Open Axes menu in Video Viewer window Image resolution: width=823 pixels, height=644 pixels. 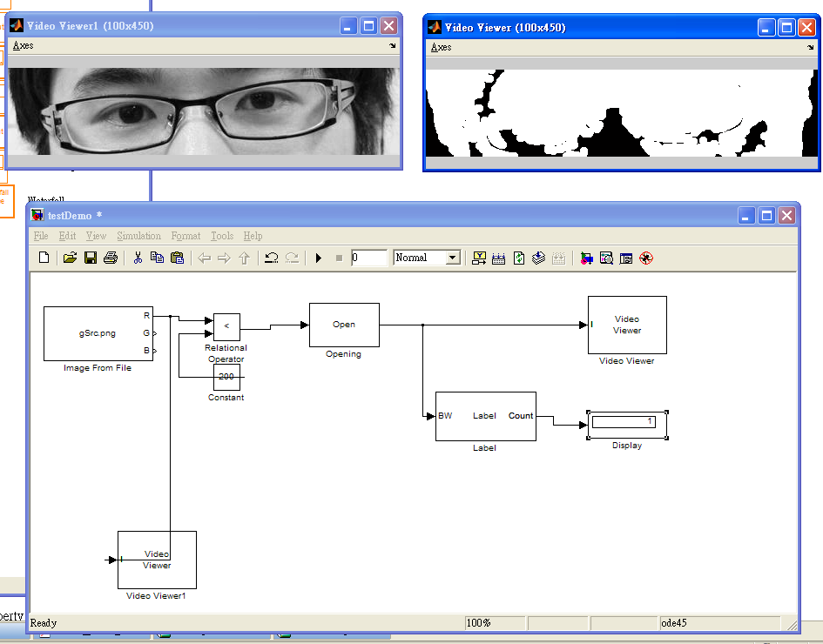tap(441, 47)
